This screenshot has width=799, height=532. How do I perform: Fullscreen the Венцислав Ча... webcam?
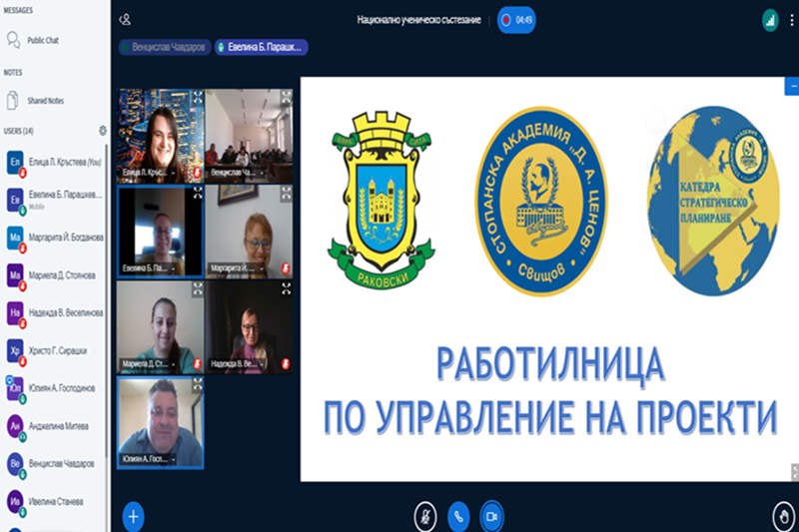[286, 97]
